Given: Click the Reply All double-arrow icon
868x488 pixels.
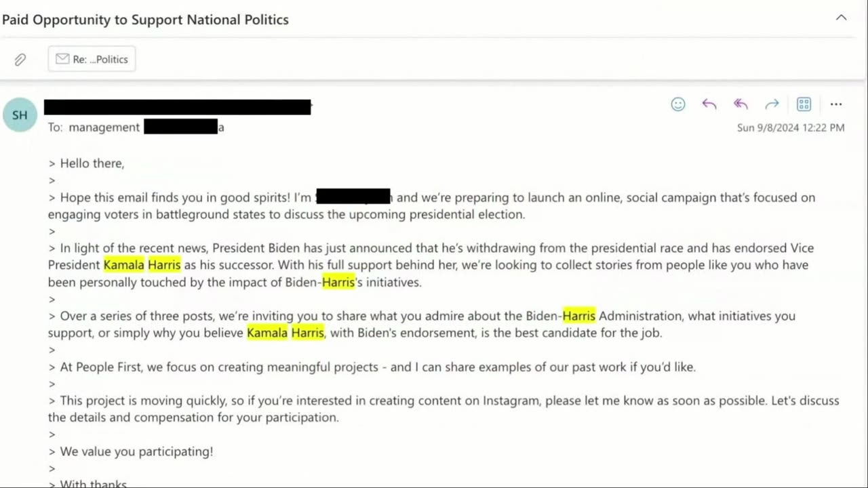Looking at the screenshot, I should [741, 104].
